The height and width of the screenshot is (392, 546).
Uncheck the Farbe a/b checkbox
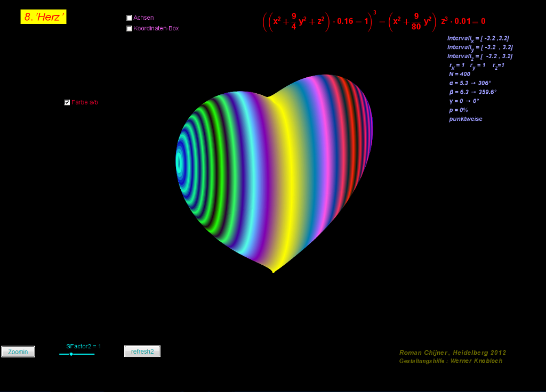point(67,102)
